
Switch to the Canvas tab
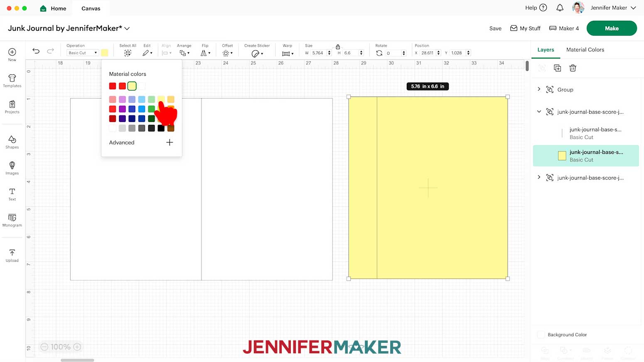91,8
